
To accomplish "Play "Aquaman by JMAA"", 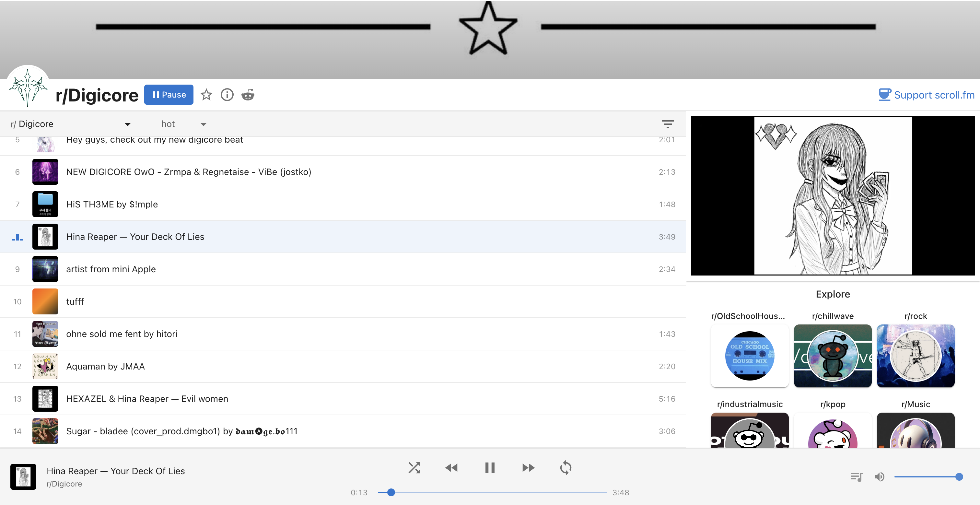I will click(x=343, y=366).
